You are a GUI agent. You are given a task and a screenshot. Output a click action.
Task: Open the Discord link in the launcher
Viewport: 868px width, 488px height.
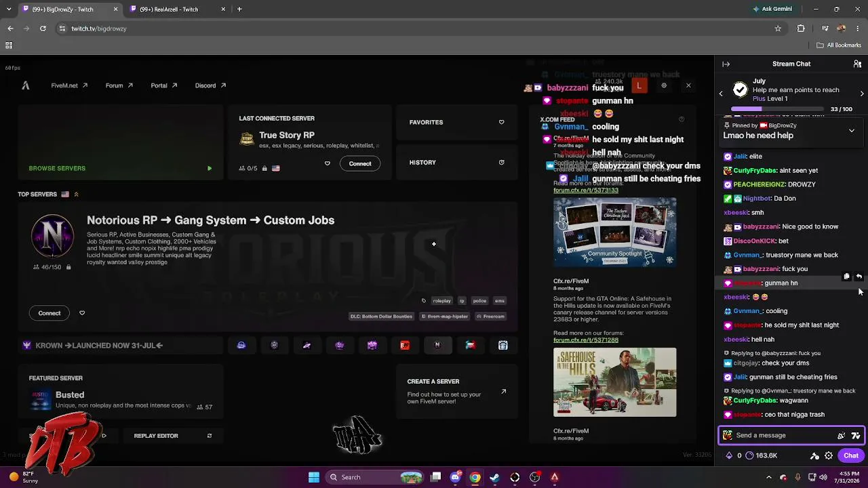(x=210, y=85)
